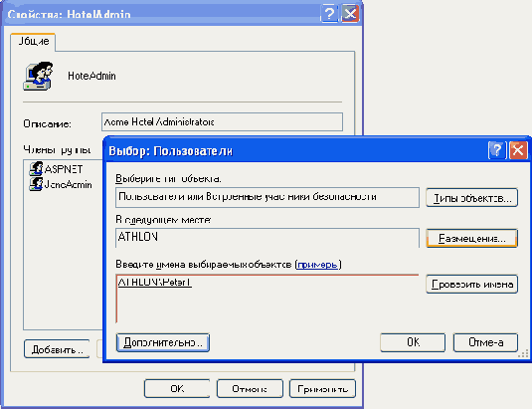
Task: Open the примеры link
Action: 317,265
